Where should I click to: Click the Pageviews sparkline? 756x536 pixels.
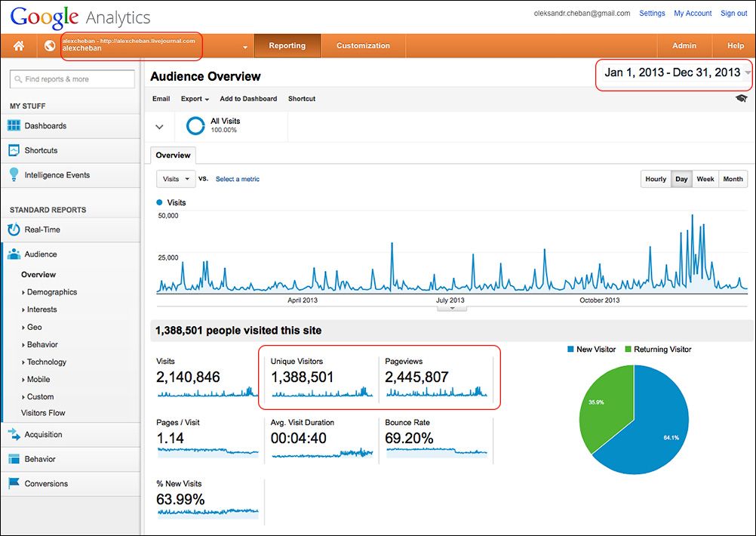click(436, 392)
